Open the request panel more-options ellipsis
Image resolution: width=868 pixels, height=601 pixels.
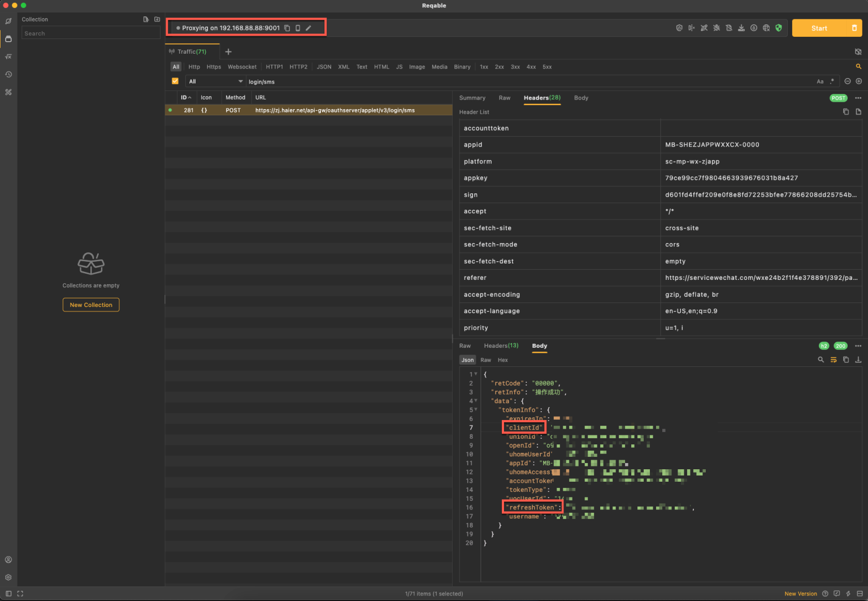tap(858, 98)
